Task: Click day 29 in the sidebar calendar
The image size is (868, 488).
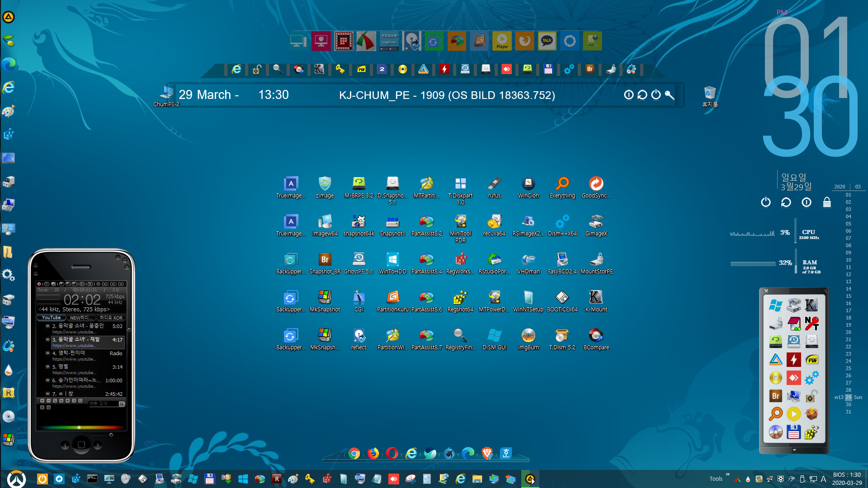Action: tap(848, 397)
